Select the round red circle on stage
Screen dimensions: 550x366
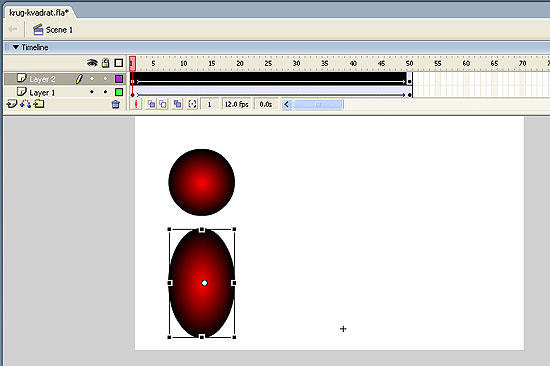(202, 182)
